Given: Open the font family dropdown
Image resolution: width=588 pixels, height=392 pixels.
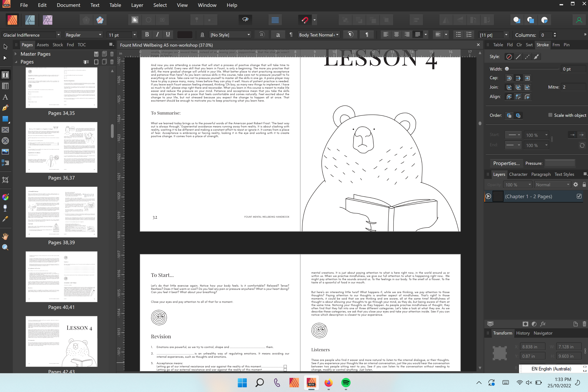Looking at the screenshot, I should (58, 35).
